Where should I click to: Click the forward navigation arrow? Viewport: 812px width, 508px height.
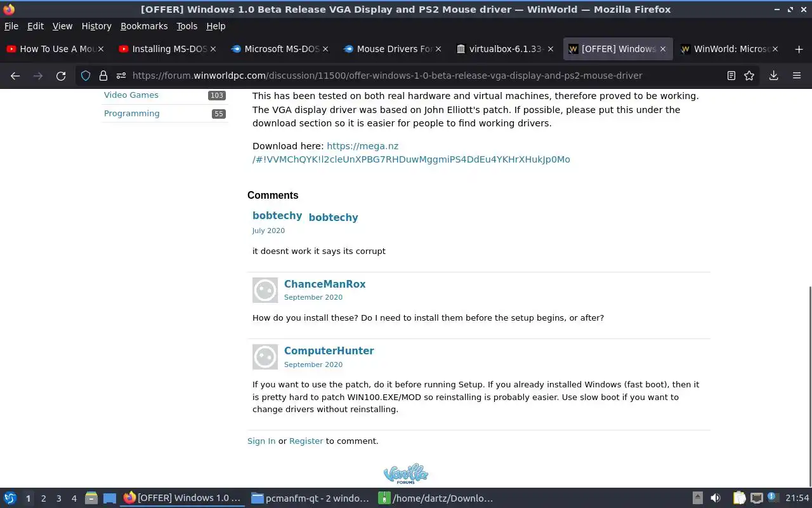pos(38,76)
